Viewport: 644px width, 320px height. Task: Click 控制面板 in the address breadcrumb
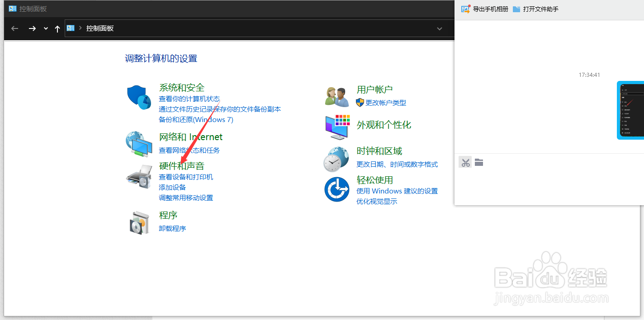(x=100, y=28)
